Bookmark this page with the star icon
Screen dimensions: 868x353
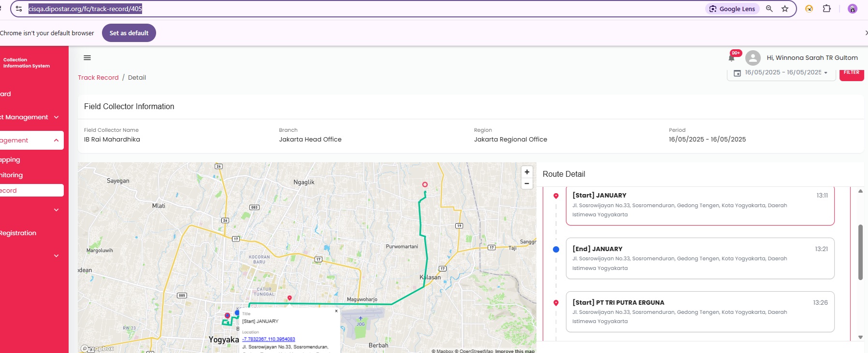[785, 9]
